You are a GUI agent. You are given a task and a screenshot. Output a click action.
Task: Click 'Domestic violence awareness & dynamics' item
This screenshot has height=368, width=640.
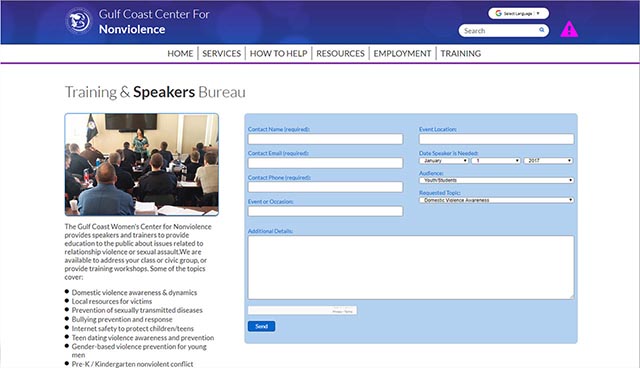[x=134, y=292]
